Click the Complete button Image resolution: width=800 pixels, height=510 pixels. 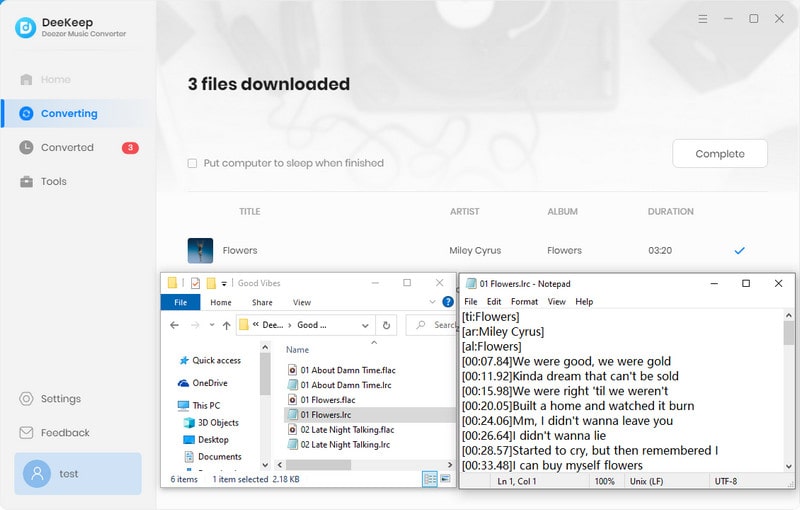[x=719, y=154]
